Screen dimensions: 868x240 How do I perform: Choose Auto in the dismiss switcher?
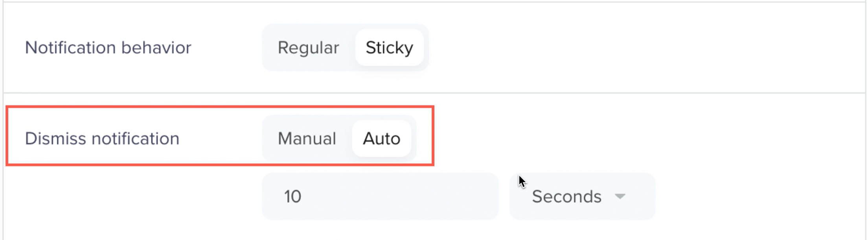point(381,138)
